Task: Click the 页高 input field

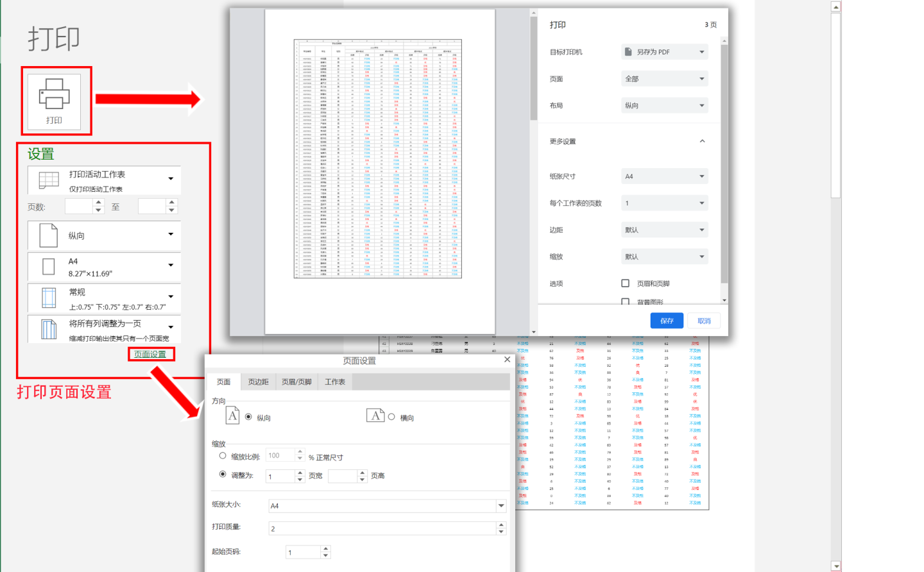Action: click(x=343, y=476)
